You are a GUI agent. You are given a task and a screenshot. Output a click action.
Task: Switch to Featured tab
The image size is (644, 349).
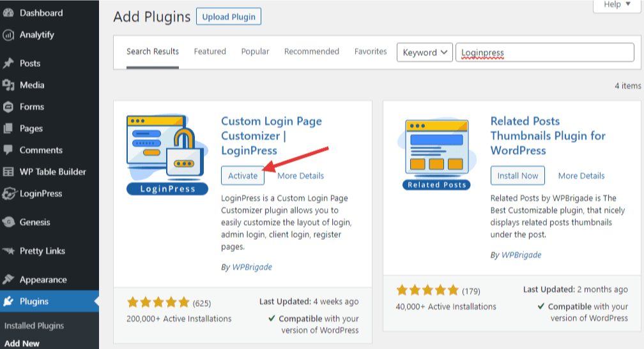click(210, 51)
